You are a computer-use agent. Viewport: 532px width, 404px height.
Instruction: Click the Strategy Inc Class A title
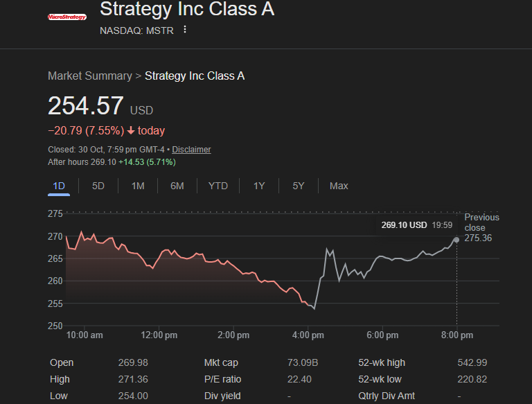pyautogui.click(x=187, y=9)
